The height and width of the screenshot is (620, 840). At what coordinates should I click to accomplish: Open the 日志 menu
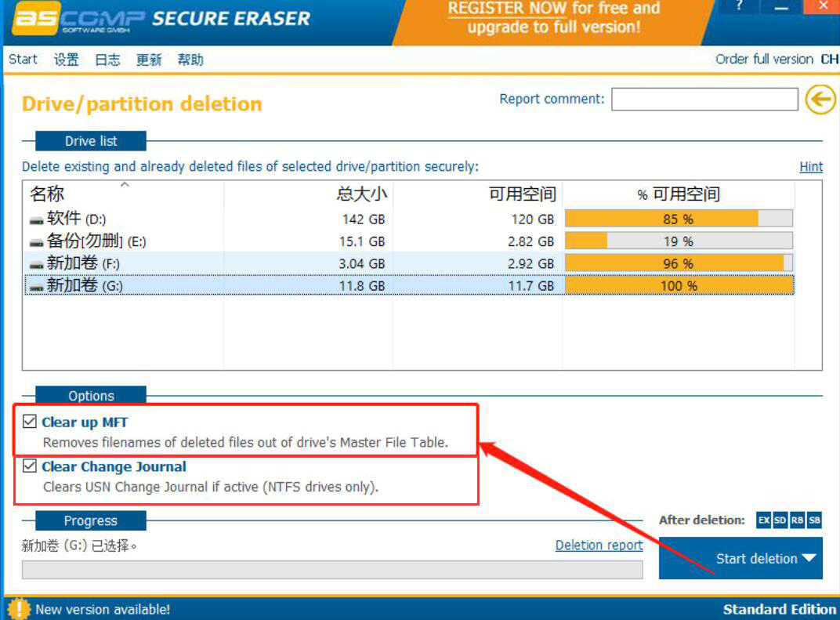[107, 60]
